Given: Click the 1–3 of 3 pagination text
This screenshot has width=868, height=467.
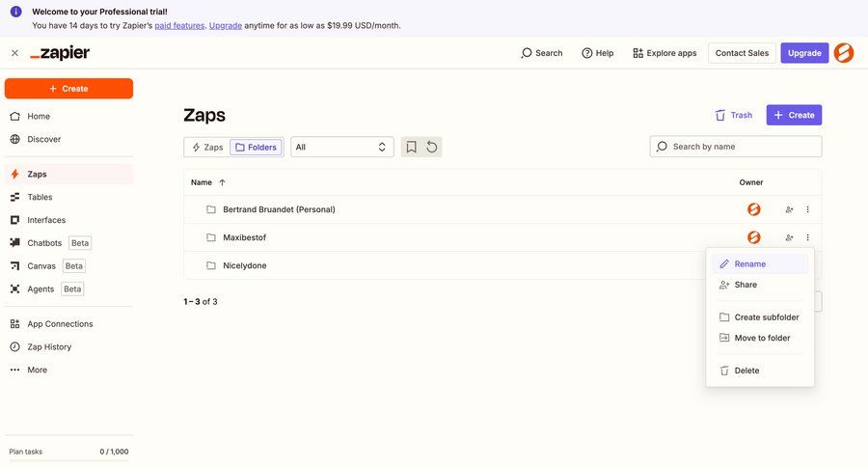Looking at the screenshot, I should [201, 302].
